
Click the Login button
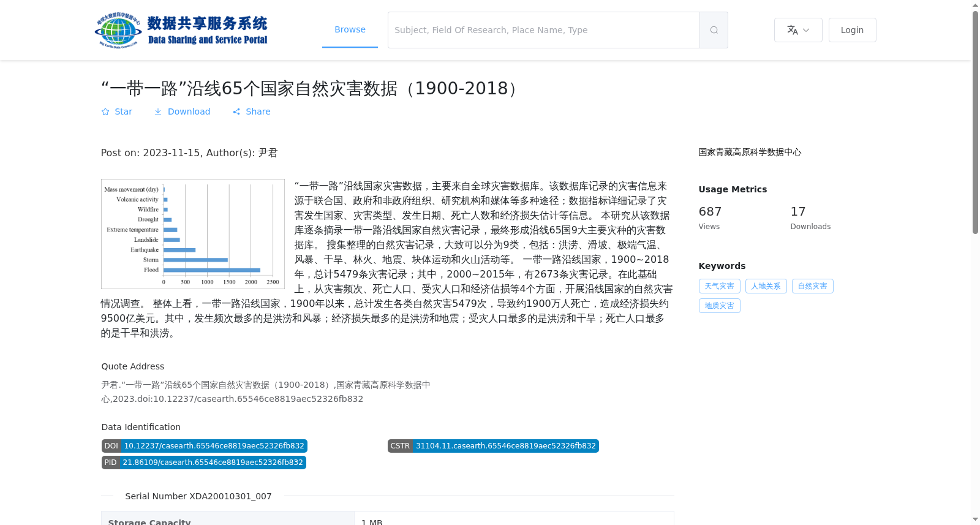(x=852, y=30)
